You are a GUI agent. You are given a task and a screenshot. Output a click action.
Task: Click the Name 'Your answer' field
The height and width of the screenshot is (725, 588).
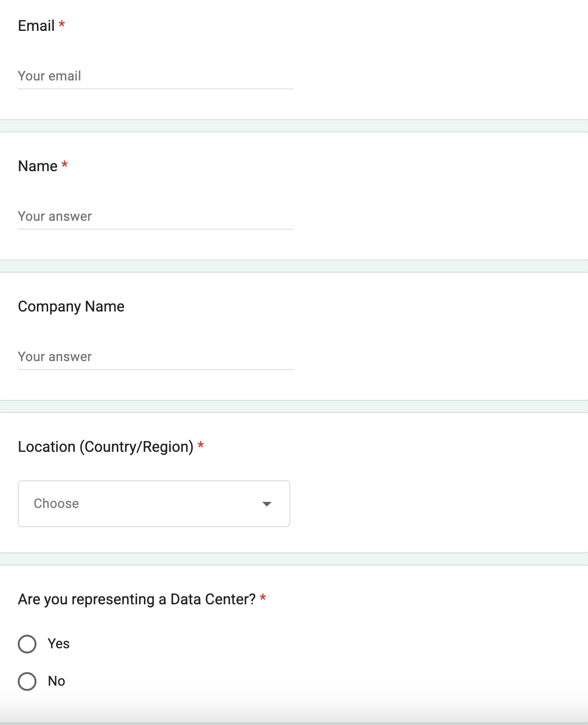coord(156,216)
